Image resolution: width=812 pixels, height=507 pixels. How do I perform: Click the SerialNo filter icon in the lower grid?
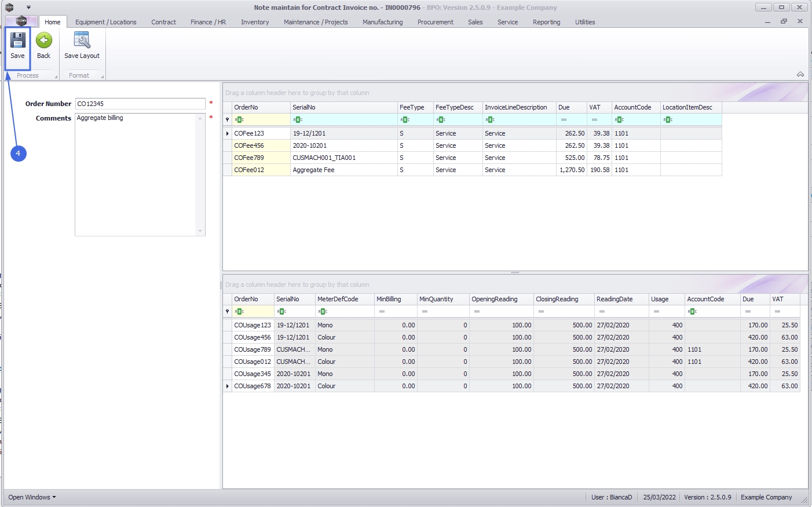tap(281, 312)
